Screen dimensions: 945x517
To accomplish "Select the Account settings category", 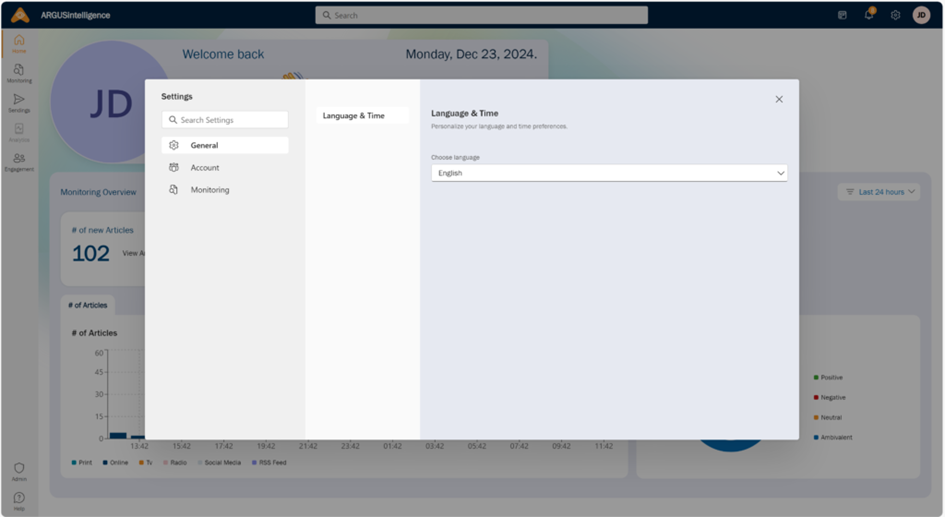I will 205,168.
